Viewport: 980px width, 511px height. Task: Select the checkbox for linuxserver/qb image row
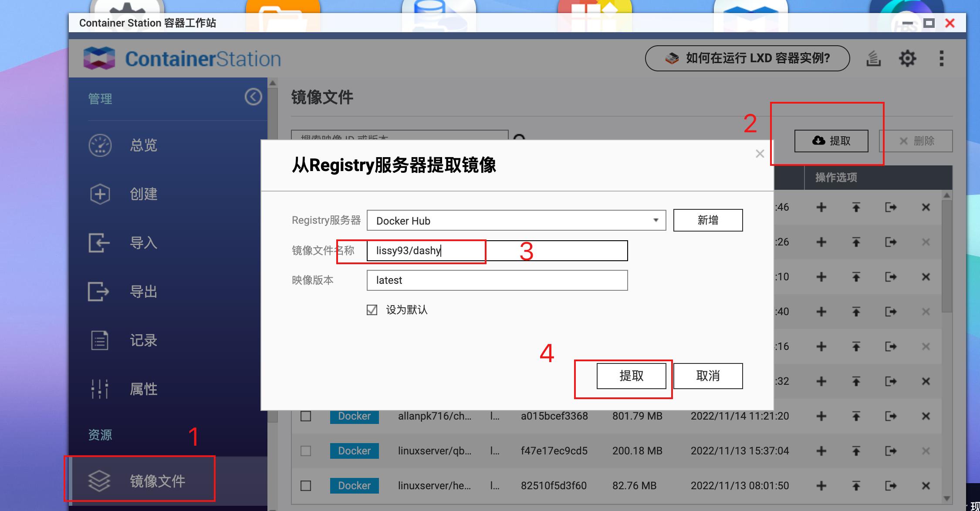305,451
